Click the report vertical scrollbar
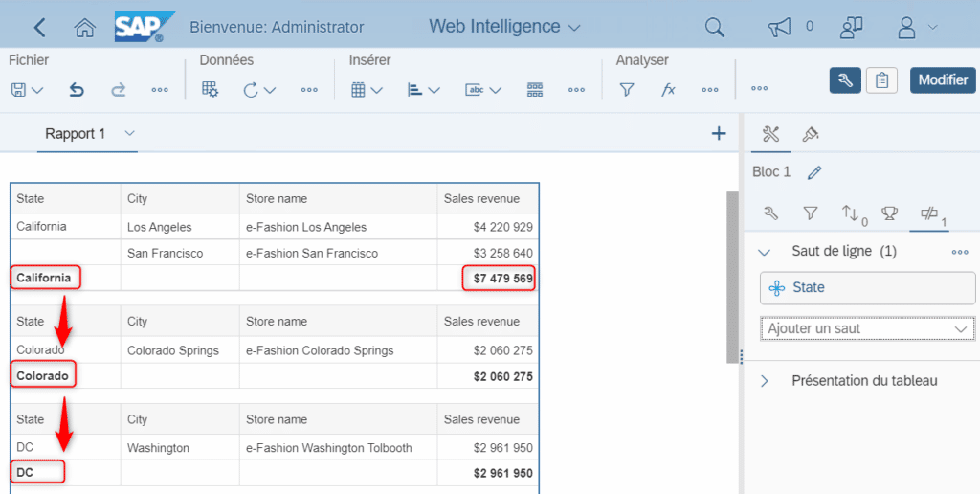 pos(732,277)
